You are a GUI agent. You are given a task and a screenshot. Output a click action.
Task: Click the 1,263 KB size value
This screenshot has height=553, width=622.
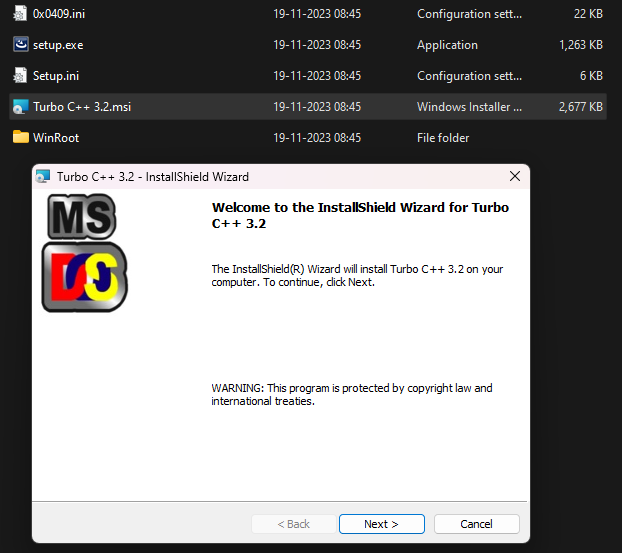pyautogui.click(x=581, y=45)
